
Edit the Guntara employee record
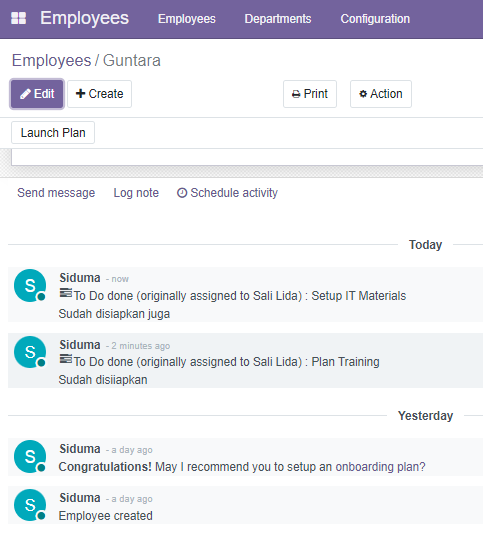pyautogui.click(x=37, y=94)
